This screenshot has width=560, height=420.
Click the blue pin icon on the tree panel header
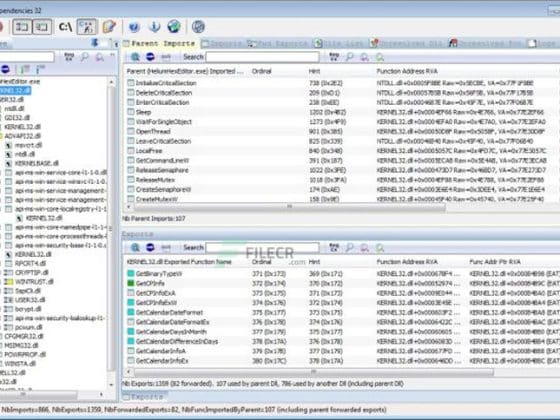tap(95, 43)
